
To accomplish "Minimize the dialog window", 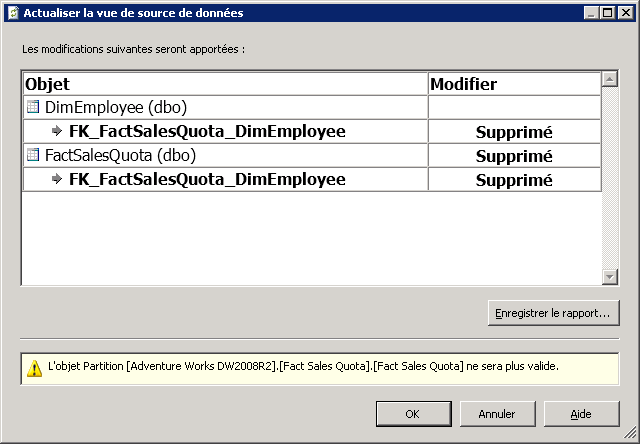I will tap(592, 13).
